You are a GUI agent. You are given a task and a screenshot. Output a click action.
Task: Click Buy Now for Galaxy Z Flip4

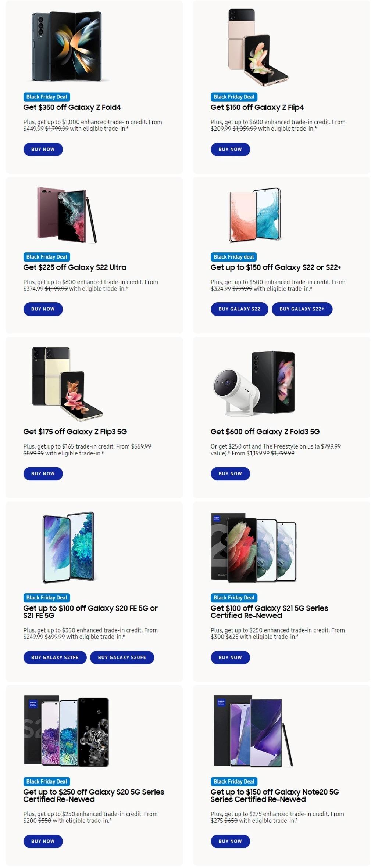(x=230, y=149)
